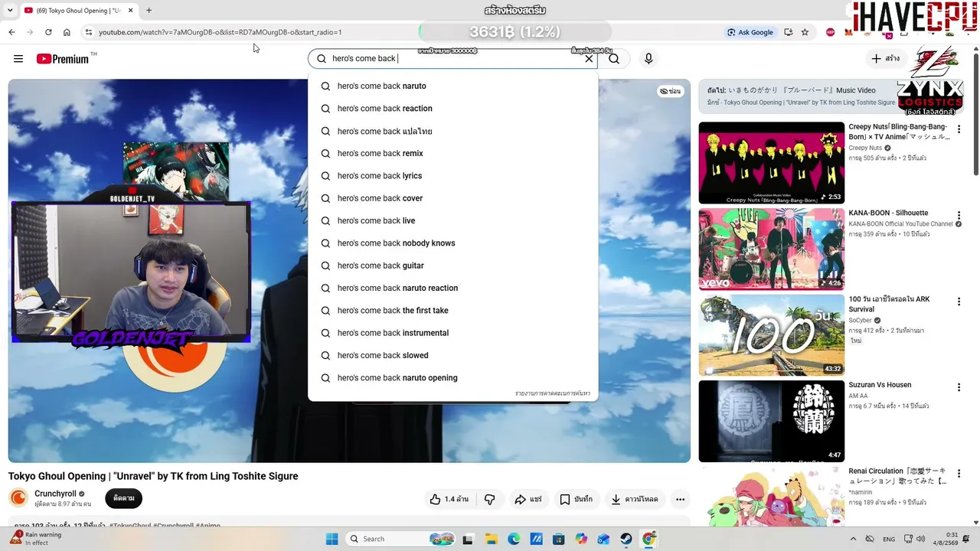Clear the search box with the X
Image resolution: width=980 pixels, height=551 pixels.
pos(589,58)
